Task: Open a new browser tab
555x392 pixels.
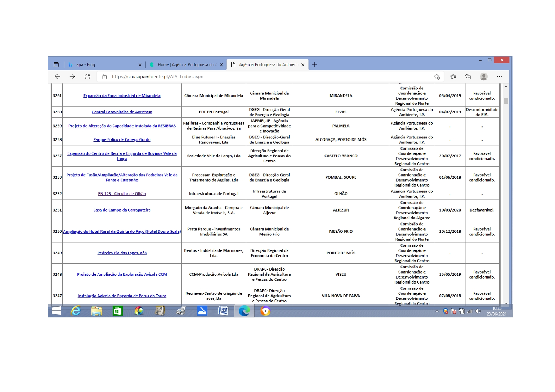Action: [x=314, y=64]
